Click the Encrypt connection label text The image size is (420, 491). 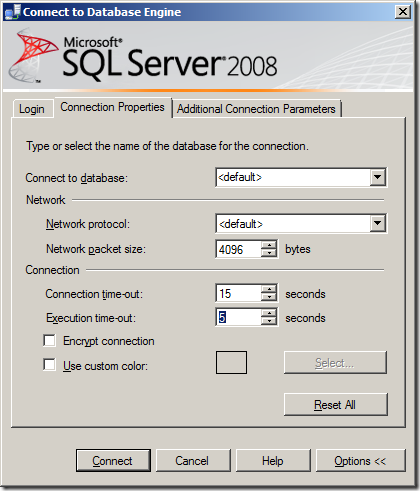click(109, 341)
